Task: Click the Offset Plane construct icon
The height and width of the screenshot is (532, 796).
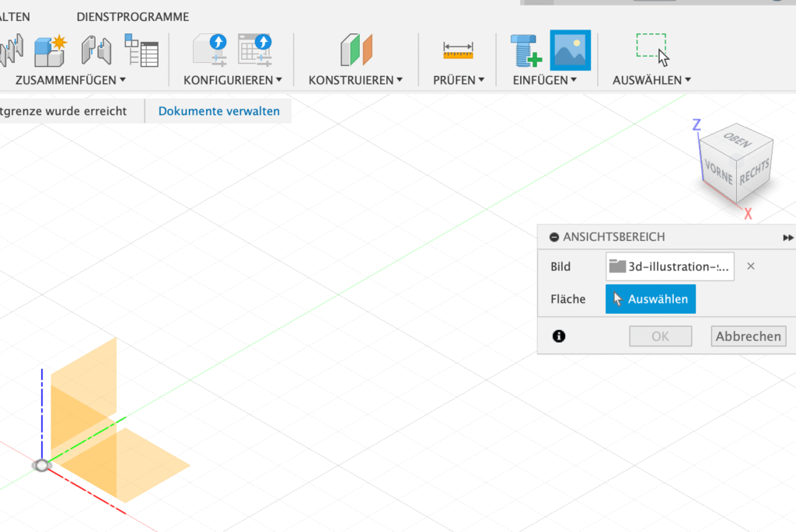Action: (356, 50)
